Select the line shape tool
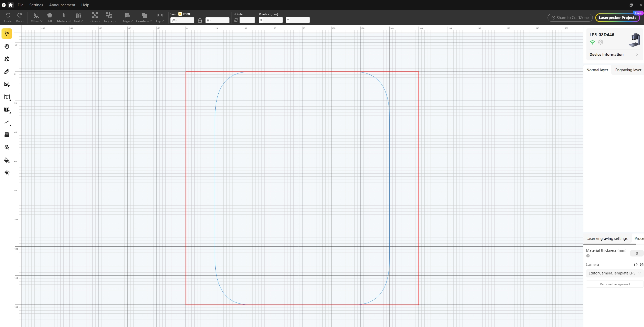This screenshot has height=327, width=644. click(7, 122)
